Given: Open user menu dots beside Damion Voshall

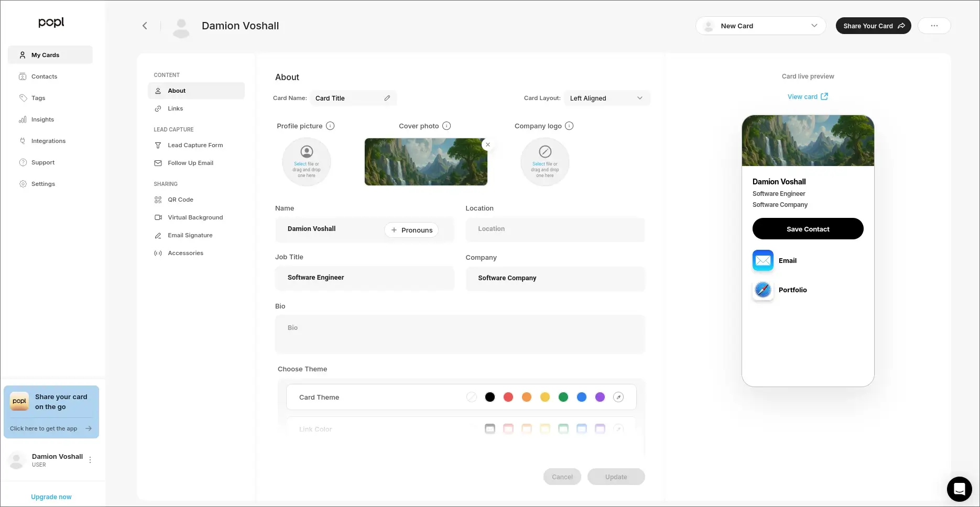Looking at the screenshot, I should coord(90,460).
